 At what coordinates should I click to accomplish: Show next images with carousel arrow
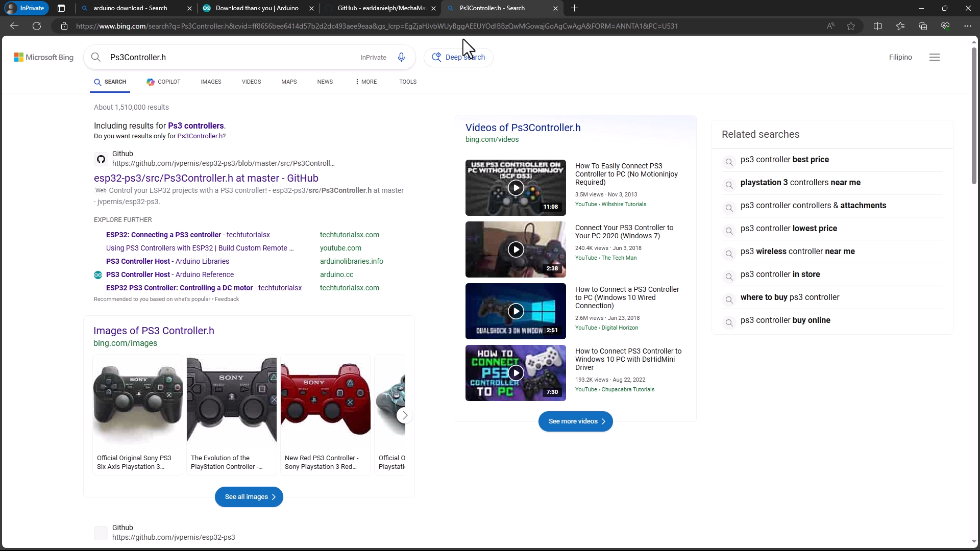click(x=405, y=415)
